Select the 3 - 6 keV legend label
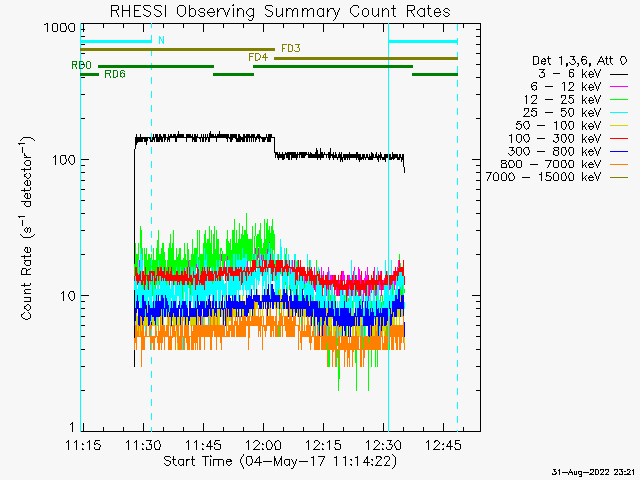This screenshot has width=640, height=480. point(570,74)
